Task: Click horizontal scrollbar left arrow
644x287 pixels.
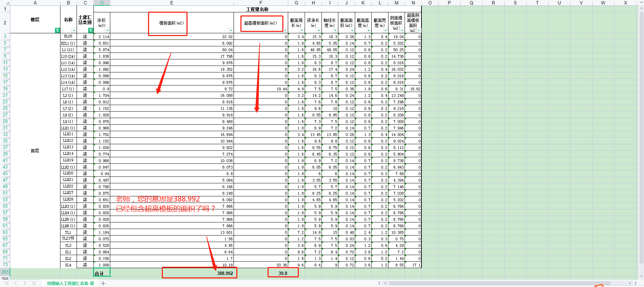Action: [x=385, y=283]
